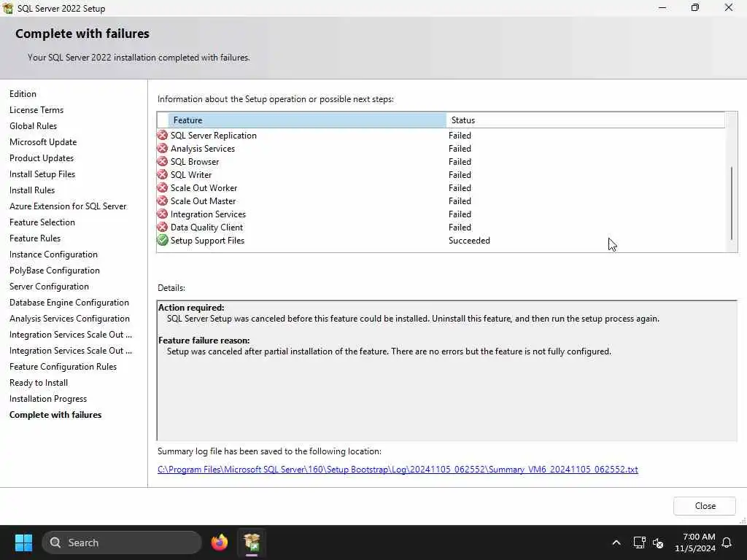This screenshot has width=747, height=560.
Task: Click the failed icon beside SQL Writer
Action: 163,175
